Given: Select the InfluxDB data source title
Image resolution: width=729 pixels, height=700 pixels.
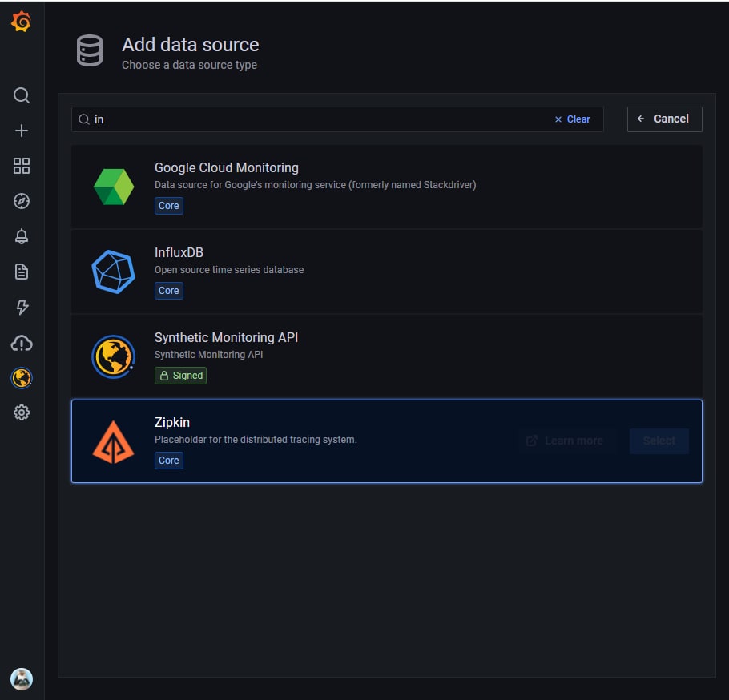Looking at the screenshot, I should click(x=179, y=253).
